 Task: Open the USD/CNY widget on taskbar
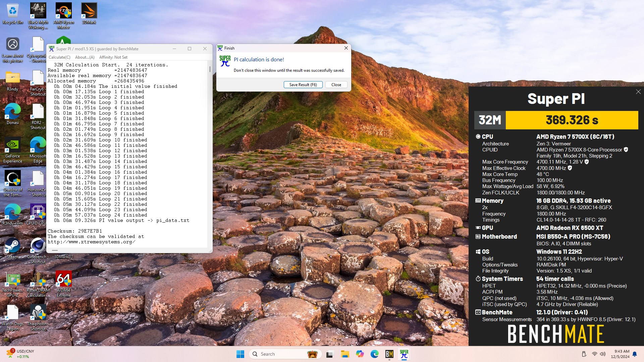click(x=21, y=354)
